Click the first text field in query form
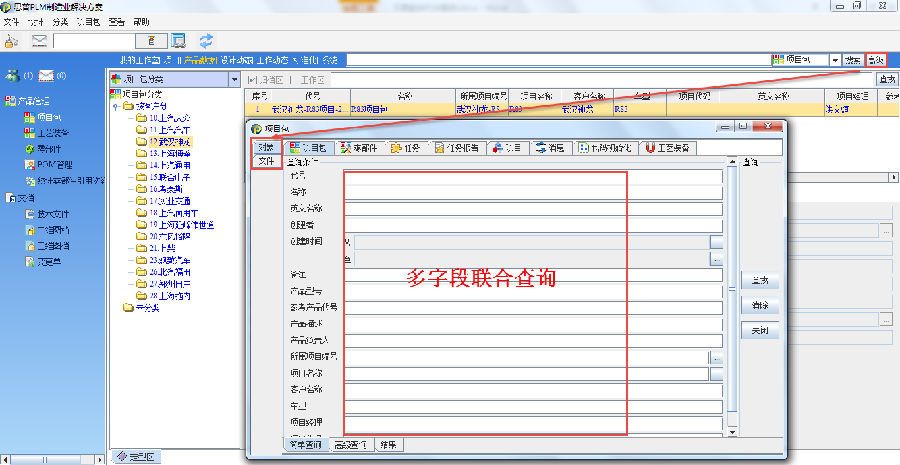The width and height of the screenshot is (900, 465). tap(533, 177)
